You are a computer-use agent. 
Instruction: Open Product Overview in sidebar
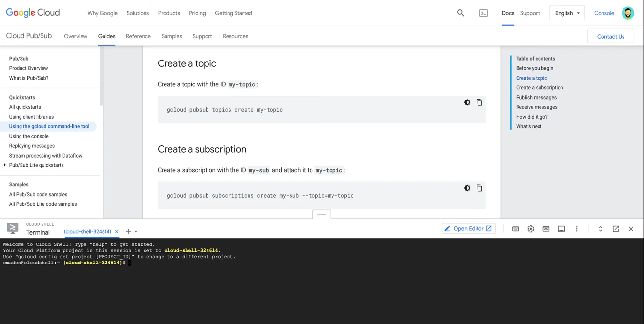point(28,68)
